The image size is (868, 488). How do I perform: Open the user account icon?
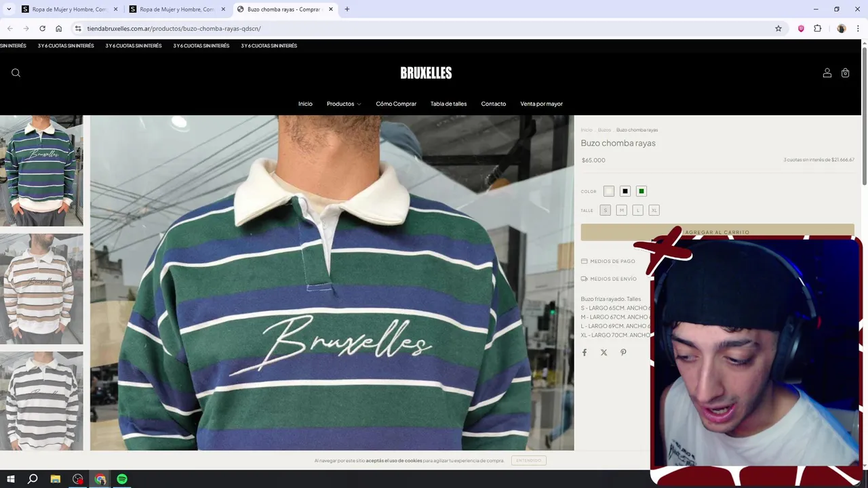tap(827, 73)
